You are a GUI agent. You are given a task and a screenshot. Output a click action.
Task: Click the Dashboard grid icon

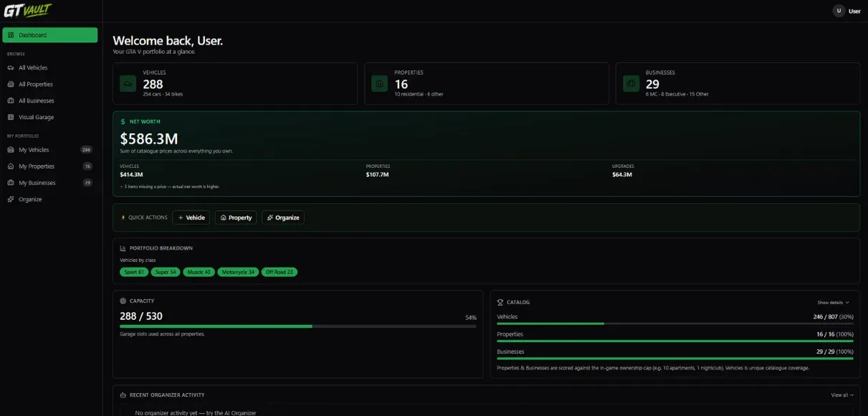click(11, 35)
